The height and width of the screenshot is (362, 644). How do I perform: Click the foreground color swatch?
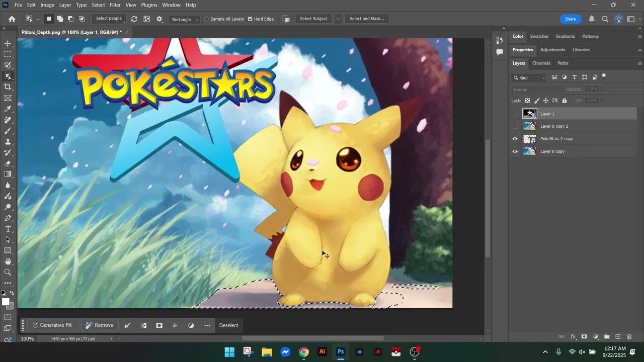tap(6, 302)
